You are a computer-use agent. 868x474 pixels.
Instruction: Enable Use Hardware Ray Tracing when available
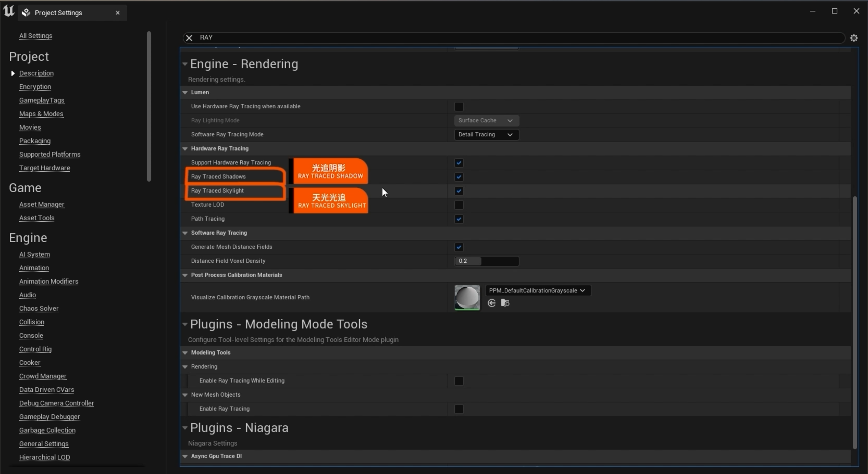pos(458,107)
